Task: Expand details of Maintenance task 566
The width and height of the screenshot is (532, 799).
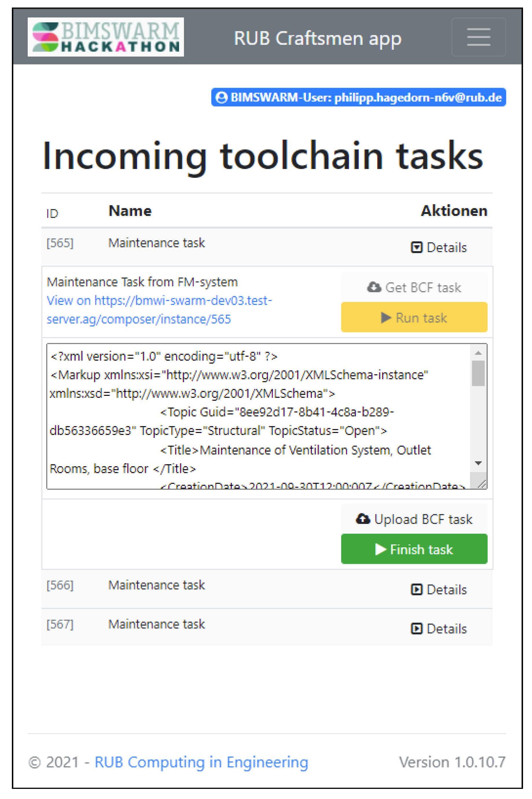Action: pyautogui.click(x=439, y=590)
